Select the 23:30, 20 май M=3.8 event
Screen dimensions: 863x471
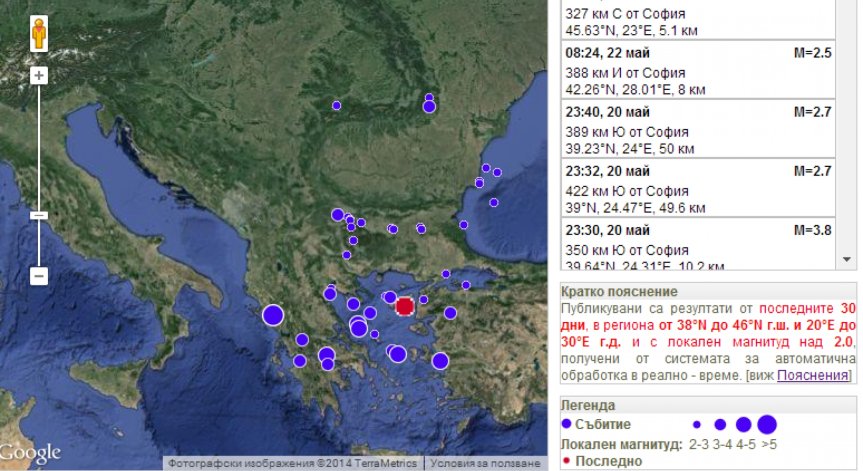pyautogui.click(x=698, y=244)
